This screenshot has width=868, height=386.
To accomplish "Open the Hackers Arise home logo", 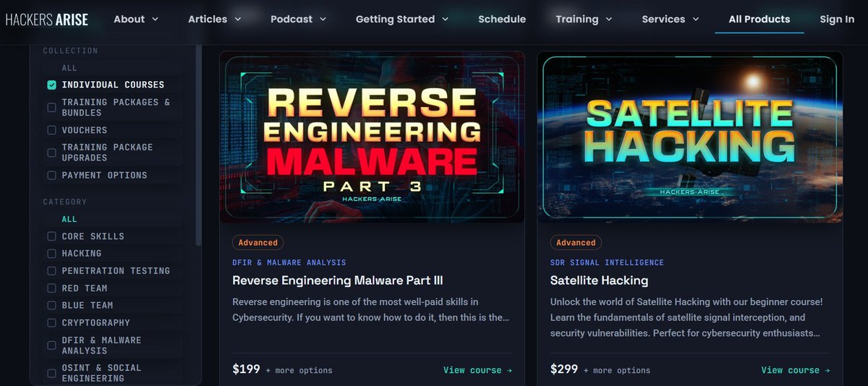I will 47,20.
